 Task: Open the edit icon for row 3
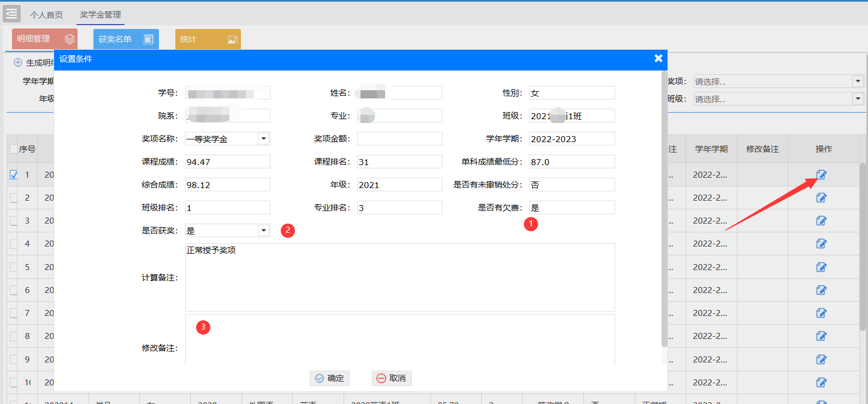tap(821, 221)
